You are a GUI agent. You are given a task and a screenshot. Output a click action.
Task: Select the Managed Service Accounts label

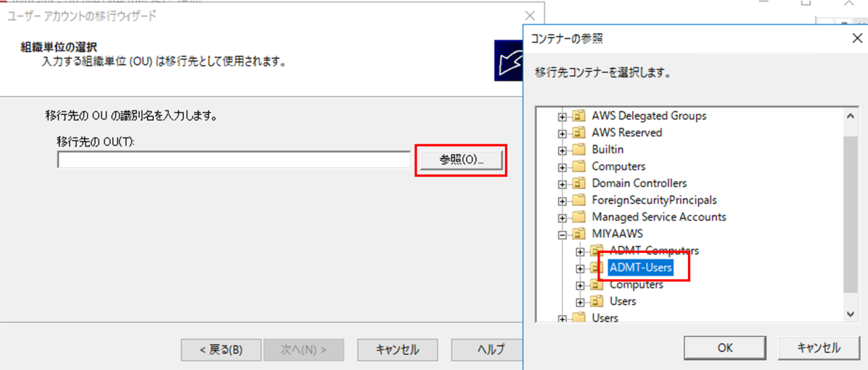click(x=659, y=217)
